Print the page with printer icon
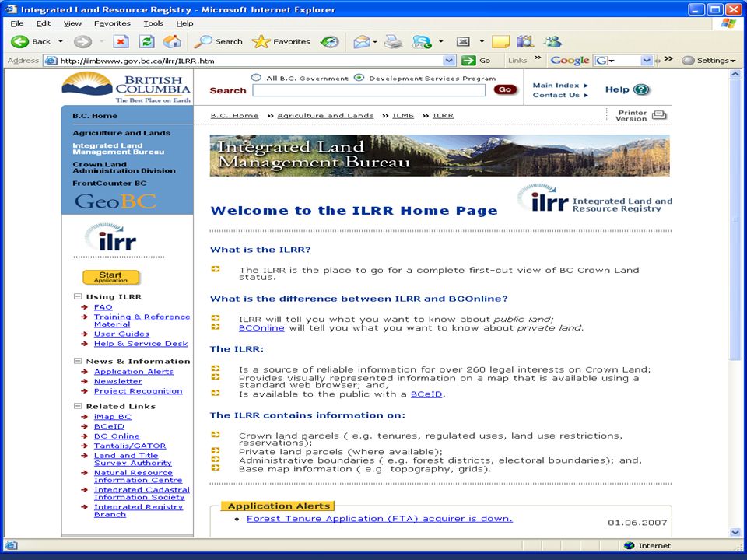The height and width of the screenshot is (560, 747). 394,42
